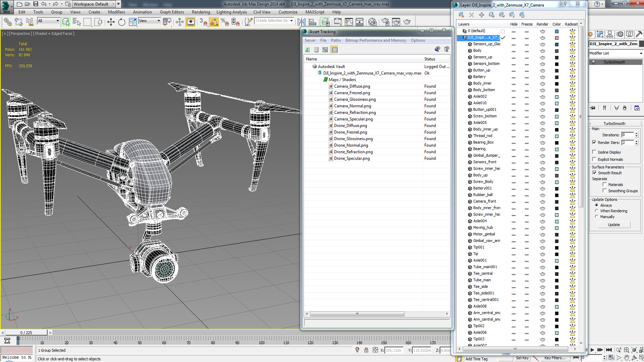Image resolution: width=644 pixels, height=362 pixels.
Task: Click the X coordinate input field
Action: click(x=393, y=350)
